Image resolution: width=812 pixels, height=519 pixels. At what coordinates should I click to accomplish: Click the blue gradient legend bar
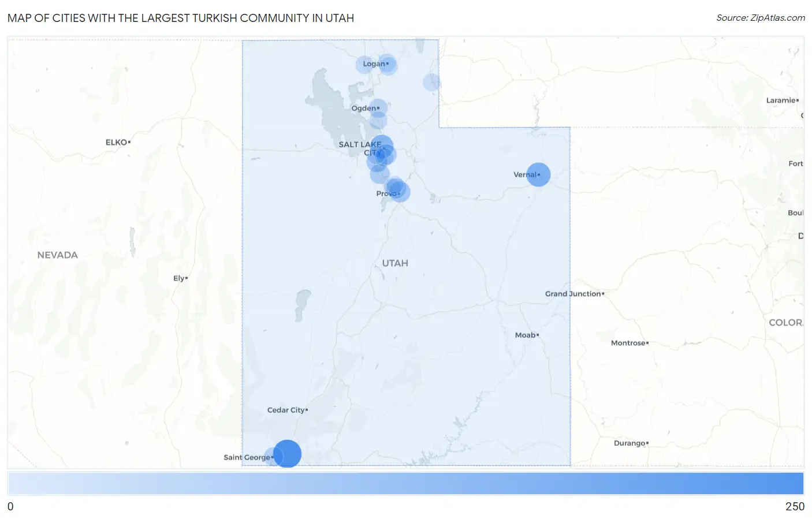(405, 484)
